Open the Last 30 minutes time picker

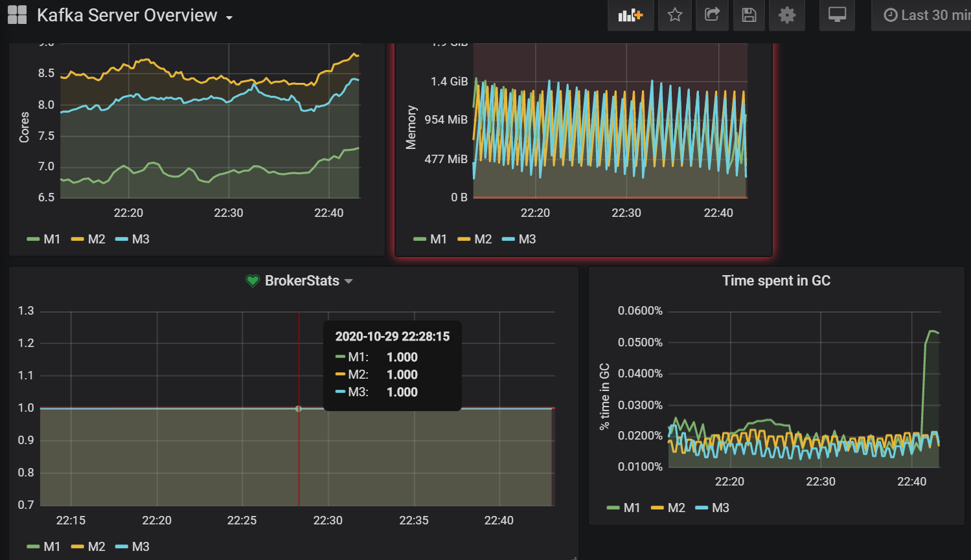coord(926,15)
